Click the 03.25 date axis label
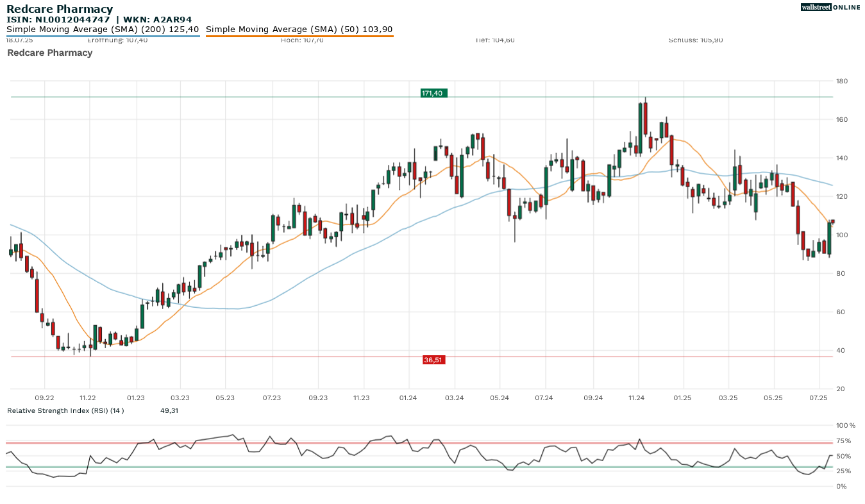 click(x=728, y=398)
